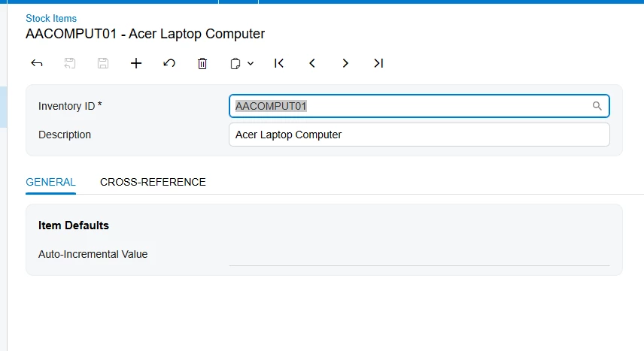Click the clipboard copy-paste icon
The height and width of the screenshot is (351, 644).
click(x=235, y=64)
